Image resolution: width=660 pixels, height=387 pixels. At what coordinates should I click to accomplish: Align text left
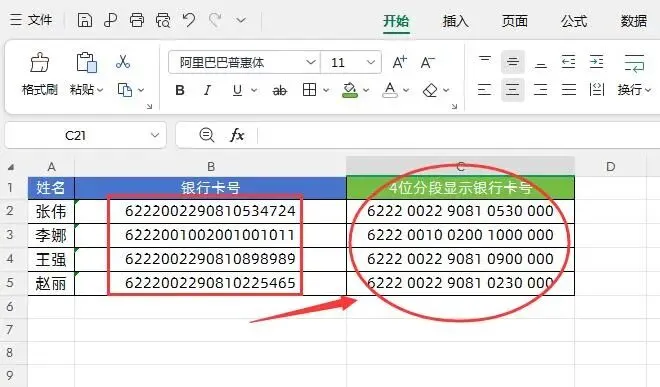coord(484,90)
